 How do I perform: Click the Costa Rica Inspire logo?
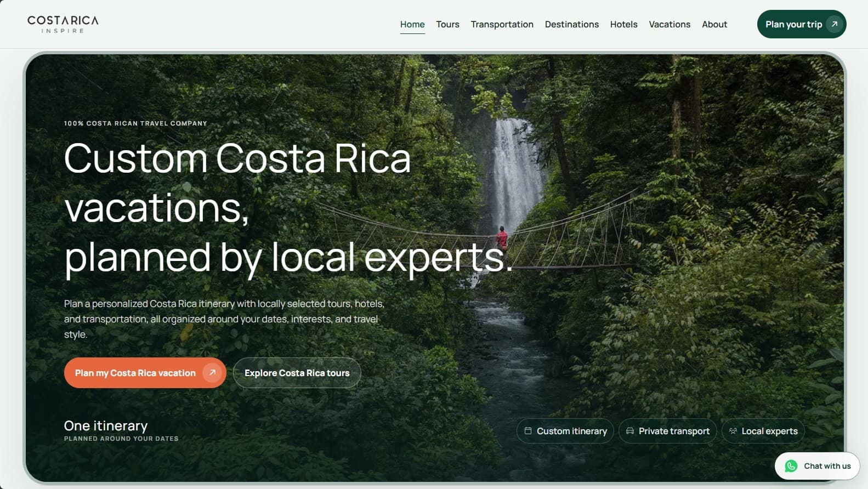pos(63,24)
